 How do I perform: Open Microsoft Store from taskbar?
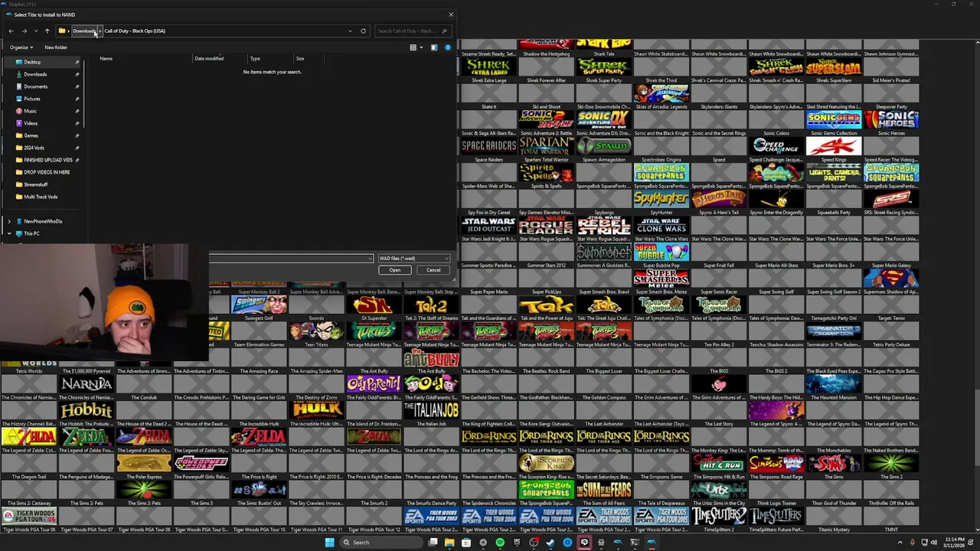pos(466,543)
